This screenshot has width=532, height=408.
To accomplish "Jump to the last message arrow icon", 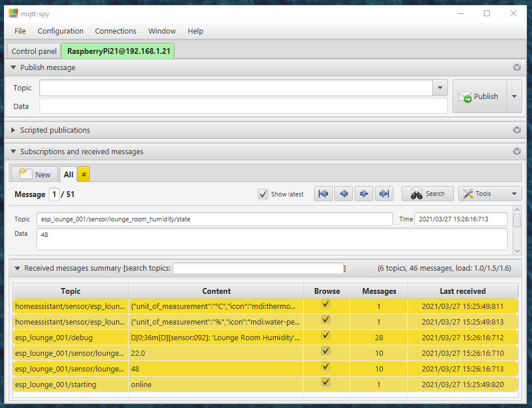I will pyautogui.click(x=384, y=194).
